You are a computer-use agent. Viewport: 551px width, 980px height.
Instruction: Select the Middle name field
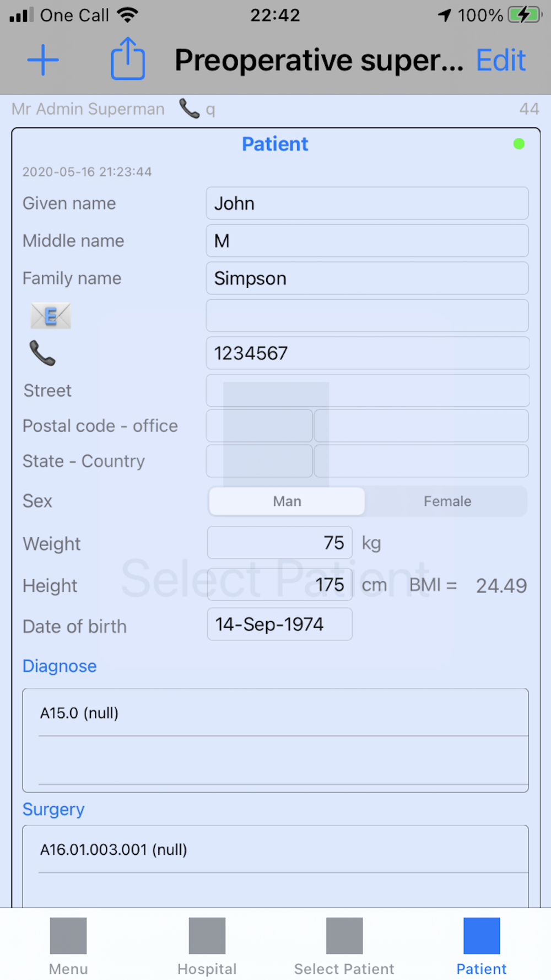click(367, 241)
